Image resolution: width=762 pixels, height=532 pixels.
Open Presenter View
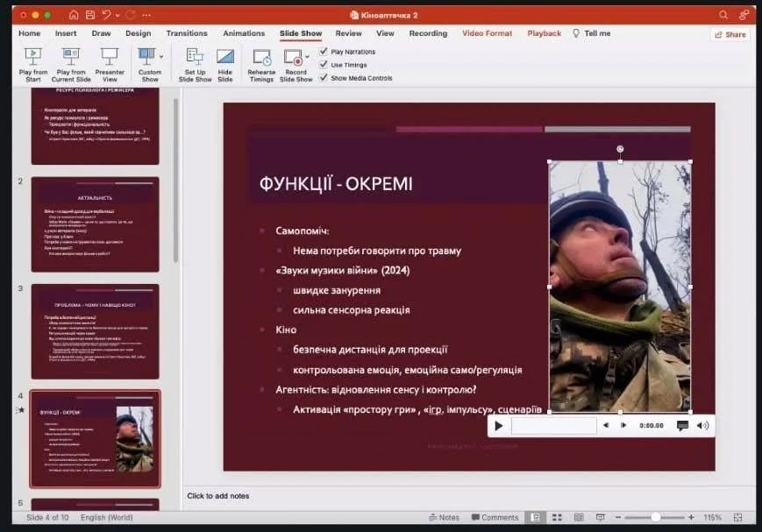[x=110, y=65]
